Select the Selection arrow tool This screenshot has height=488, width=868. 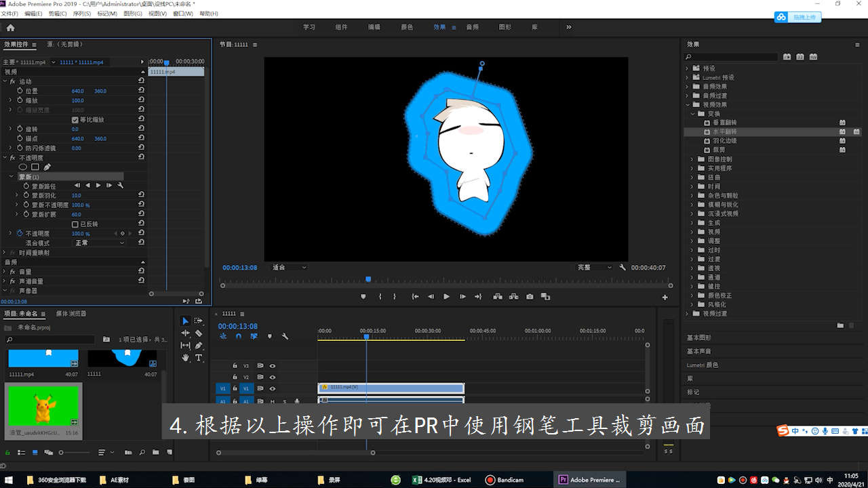185,321
